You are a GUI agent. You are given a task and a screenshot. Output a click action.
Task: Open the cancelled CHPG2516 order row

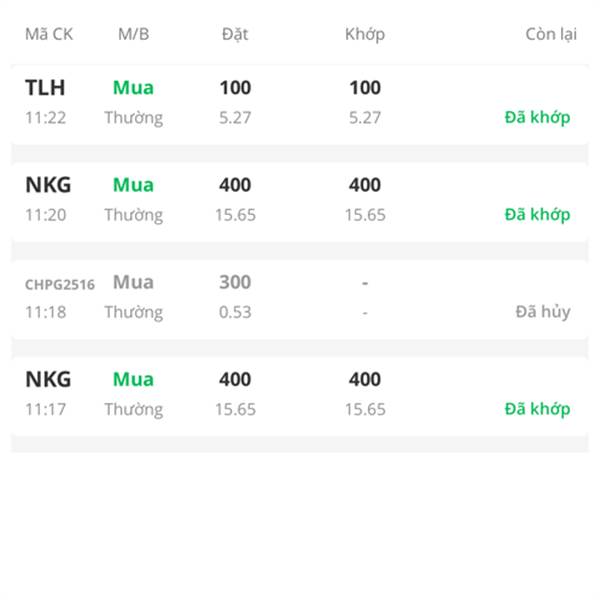(300, 298)
